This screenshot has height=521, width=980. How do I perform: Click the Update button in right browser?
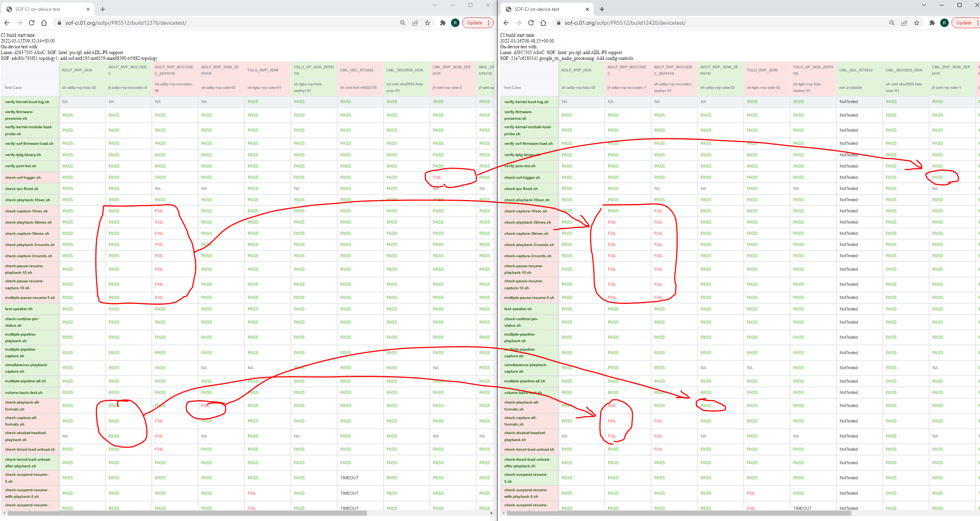pos(963,23)
